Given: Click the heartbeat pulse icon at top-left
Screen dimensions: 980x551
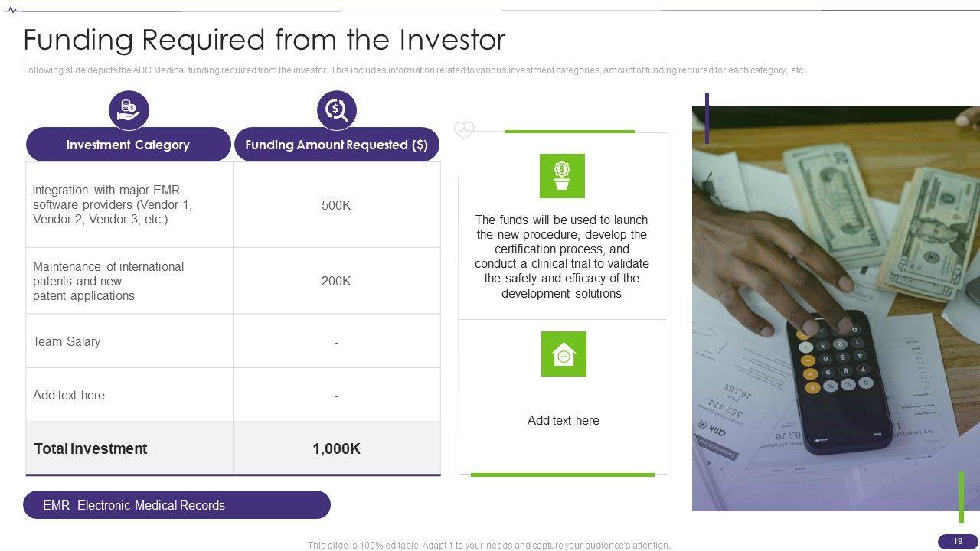Looking at the screenshot, I should pyautogui.click(x=13, y=11).
